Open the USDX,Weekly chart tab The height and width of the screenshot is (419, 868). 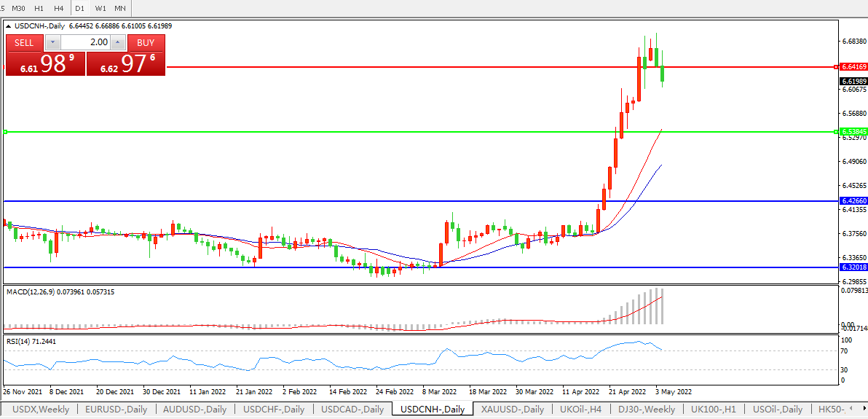pyautogui.click(x=41, y=410)
